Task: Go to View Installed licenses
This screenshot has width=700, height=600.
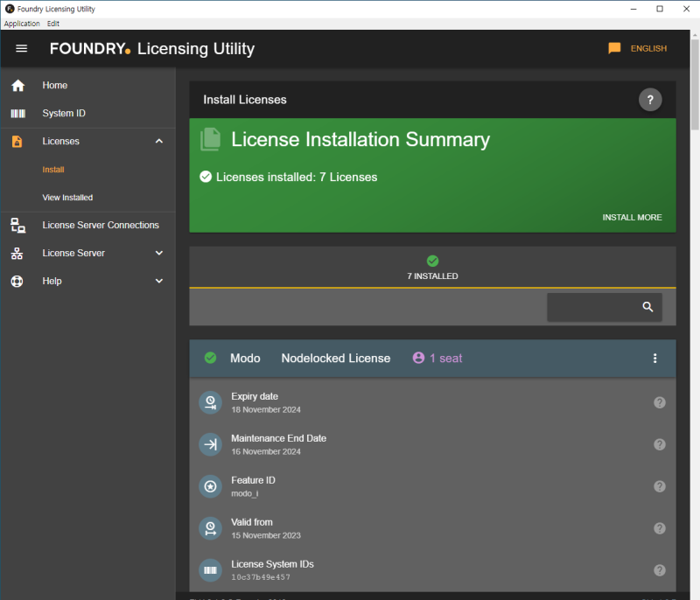Action: click(x=67, y=197)
